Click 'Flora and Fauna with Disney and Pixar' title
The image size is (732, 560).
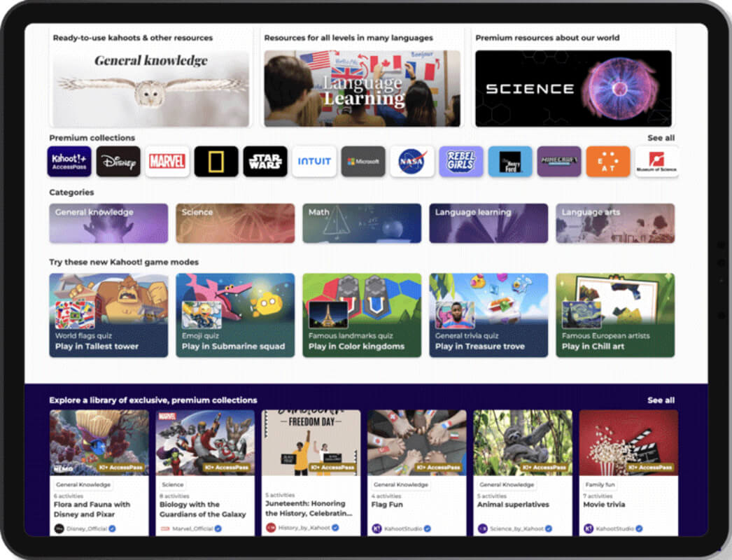pyautogui.click(x=92, y=509)
